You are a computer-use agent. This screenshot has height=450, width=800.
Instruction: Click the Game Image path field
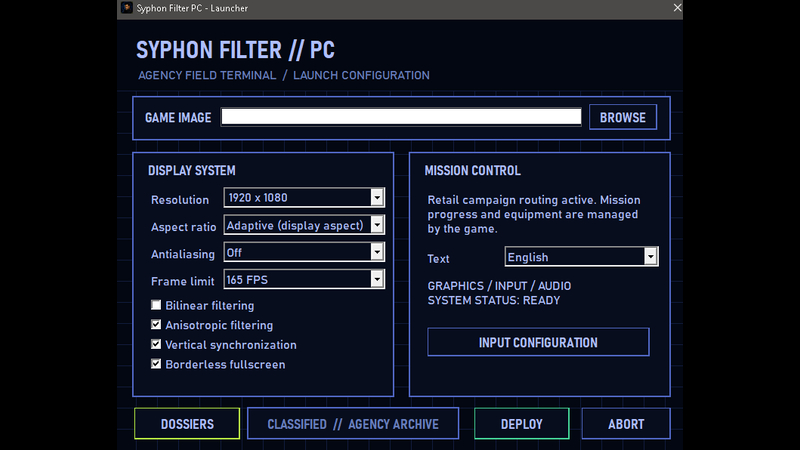[x=401, y=117]
